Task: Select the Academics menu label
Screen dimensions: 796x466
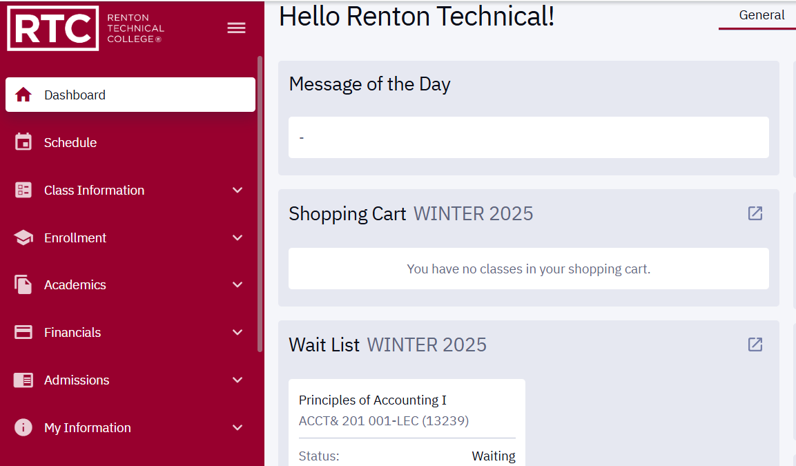Action: (75, 285)
